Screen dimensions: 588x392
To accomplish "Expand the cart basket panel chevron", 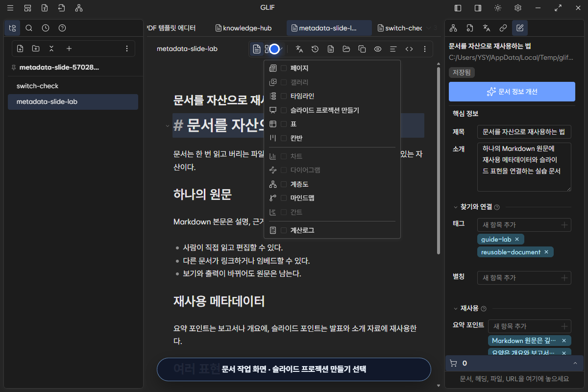I will pyautogui.click(x=575, y=363).
